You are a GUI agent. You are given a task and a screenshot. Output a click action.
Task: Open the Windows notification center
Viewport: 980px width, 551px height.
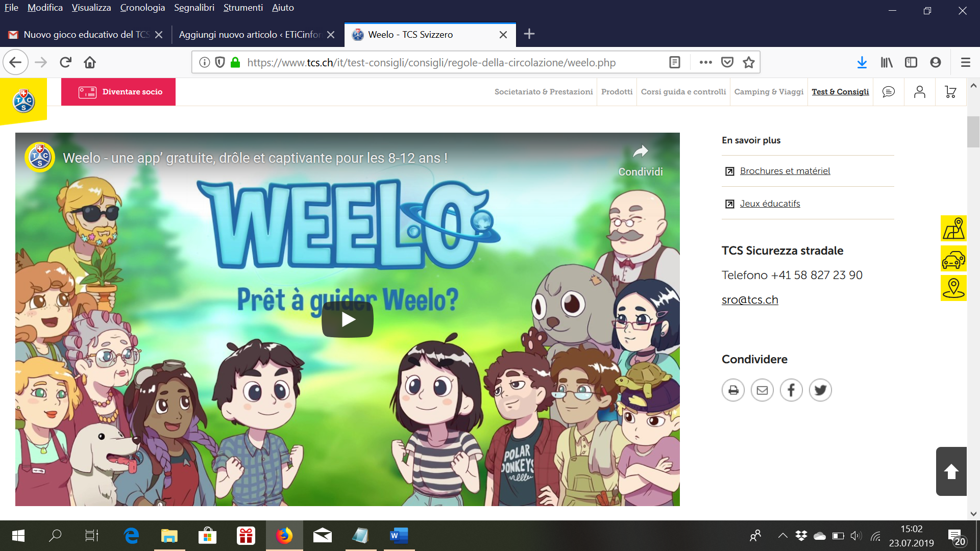pyautogui.click(x=957, y=537)
